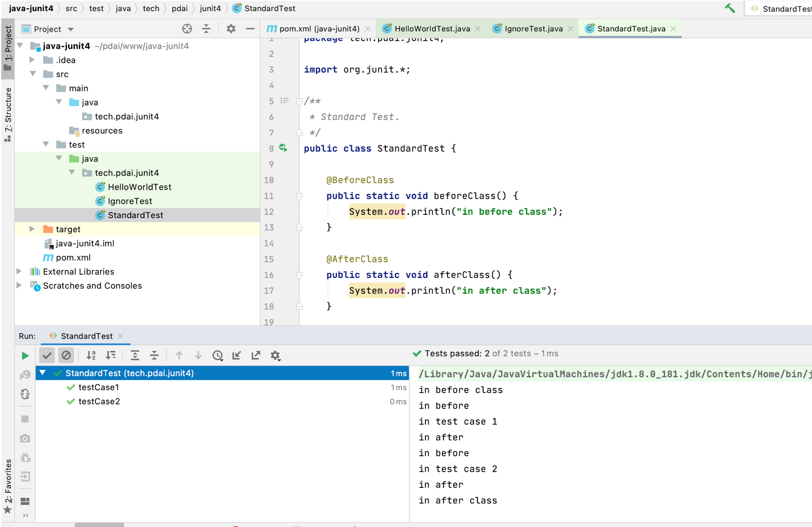Image resolution: width=812 pixels, height=527 pixels.
Task: Click Import tests from file icon
Action: click(x=237, y=355)
